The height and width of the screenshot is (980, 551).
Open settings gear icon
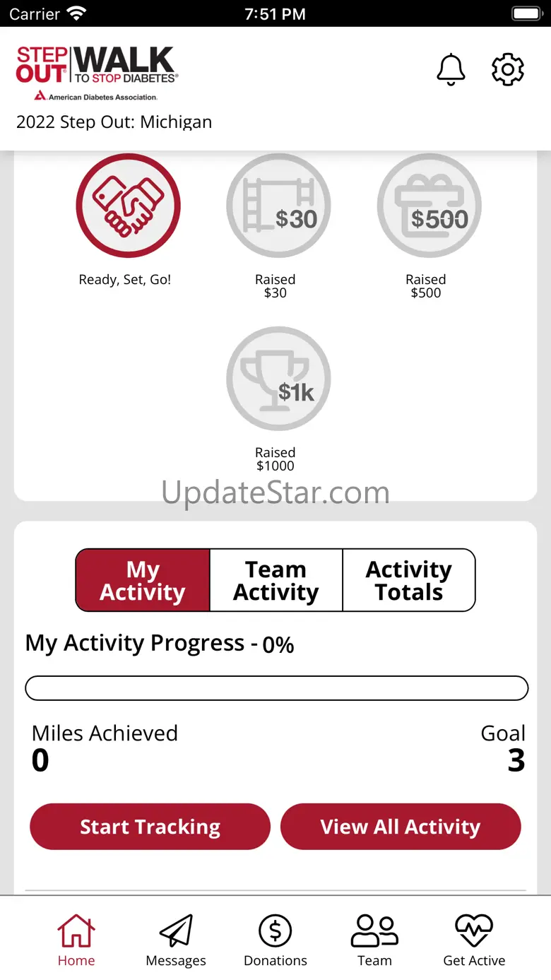(507, 69)
